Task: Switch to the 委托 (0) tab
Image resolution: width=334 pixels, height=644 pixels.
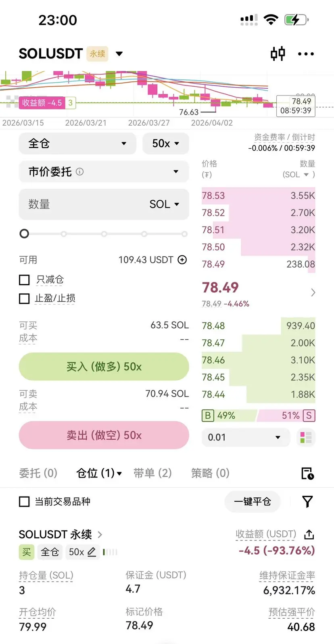Action: (x=38, y=473)
